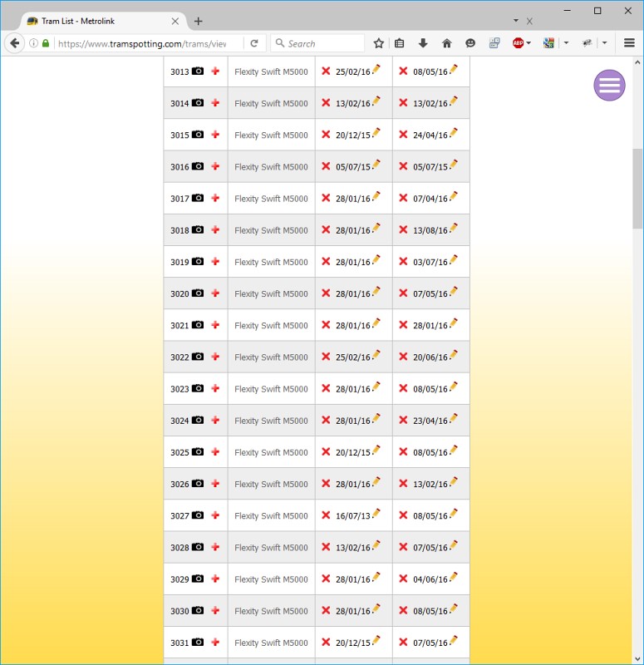The height and width of the screenshot is (665, 644).
Task: Click the 13/08/16 date for tram 3018
Action: [430, 230]
